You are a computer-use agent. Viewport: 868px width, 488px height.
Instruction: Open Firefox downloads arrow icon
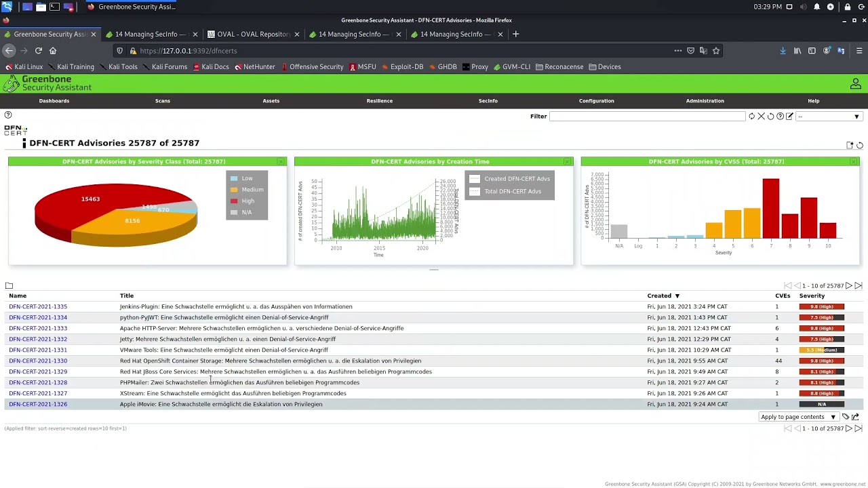click(x=783, y=51)
